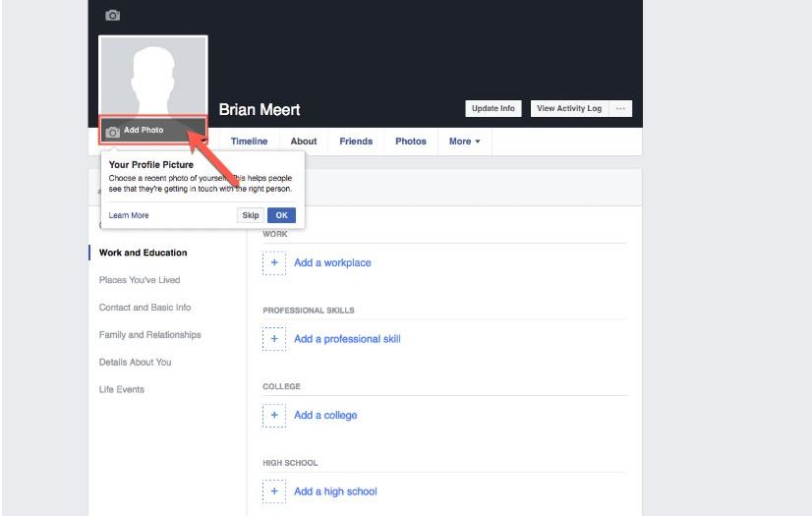Click the plus icon beside Add a professional skill
Screen dimensions: 812x516
[x=274, y=339]
